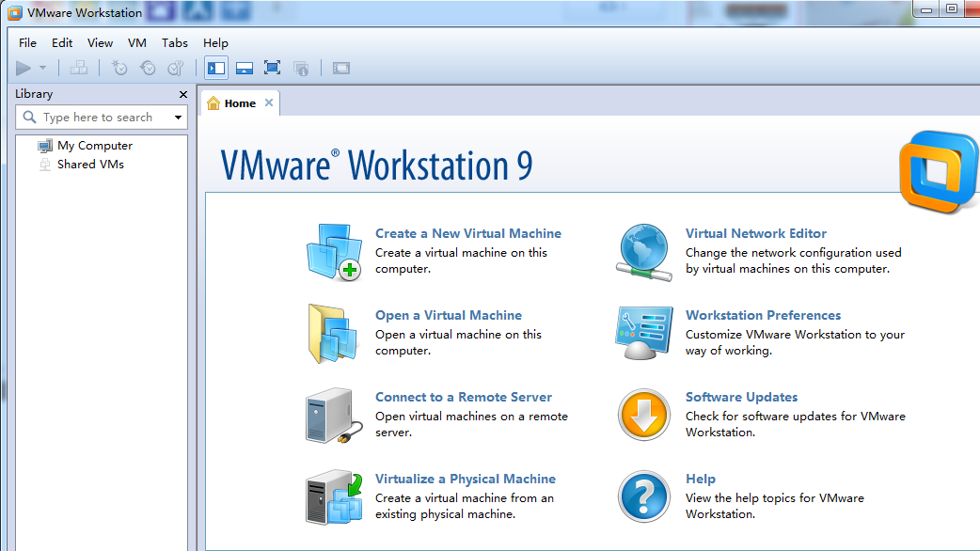980x551 pixels.
Task: Click the Revert to Snapshot toolbar icon
Action: tap(148, 68)
